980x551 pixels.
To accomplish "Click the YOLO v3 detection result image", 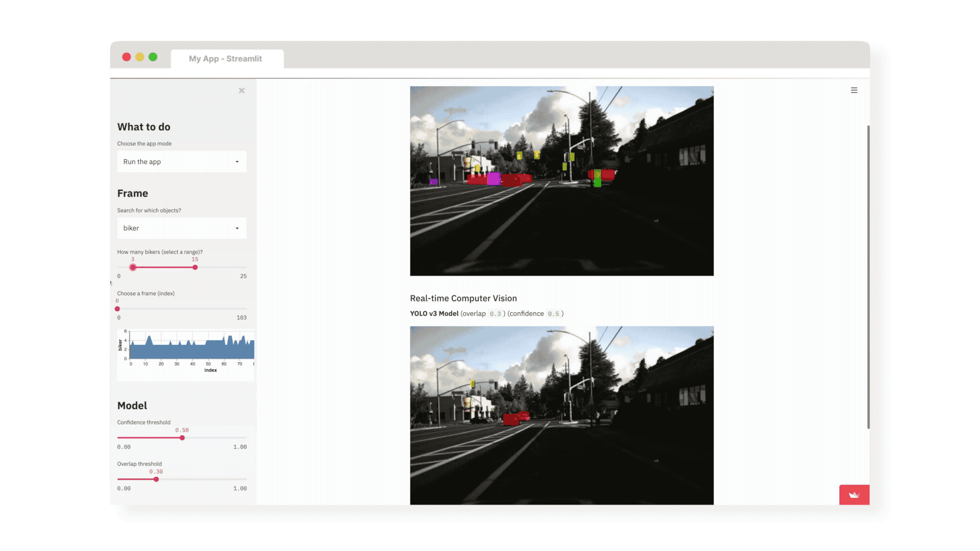I will coord(561,415).
